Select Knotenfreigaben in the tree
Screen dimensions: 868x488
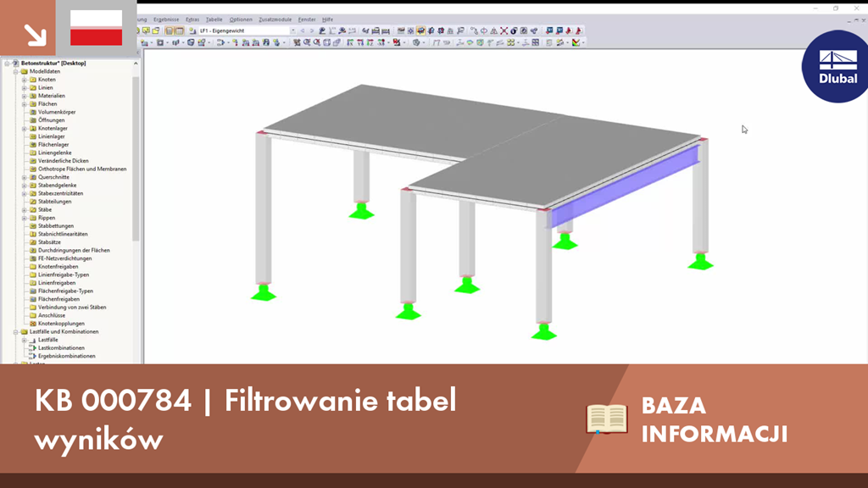[x=58, y=267]
